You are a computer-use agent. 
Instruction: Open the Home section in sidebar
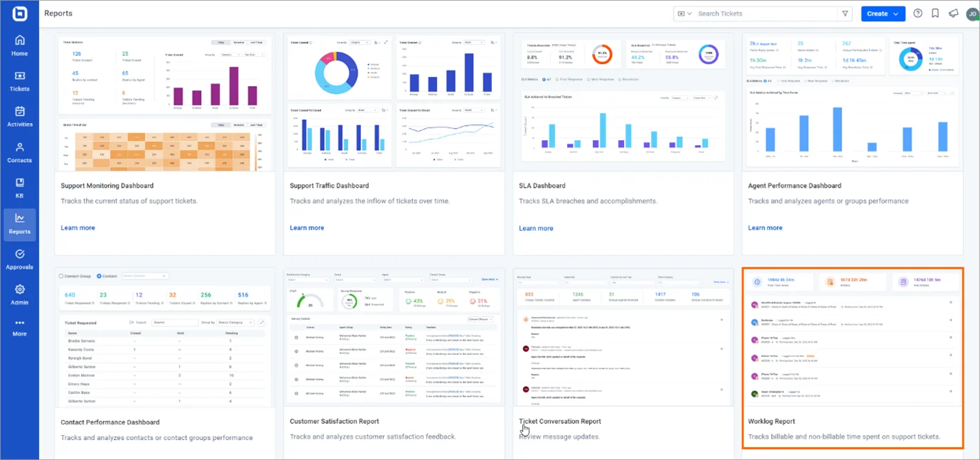[x=19, y=46]
